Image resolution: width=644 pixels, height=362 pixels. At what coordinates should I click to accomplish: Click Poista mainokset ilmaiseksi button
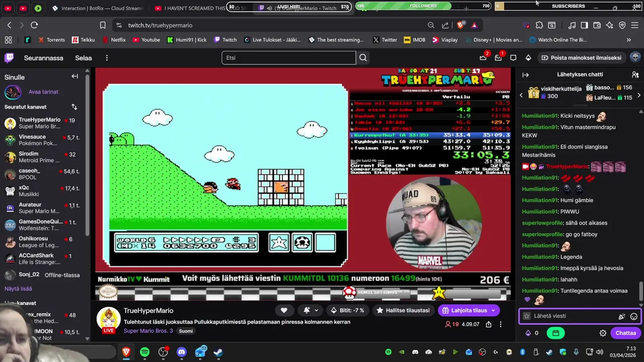click(581, 58)
